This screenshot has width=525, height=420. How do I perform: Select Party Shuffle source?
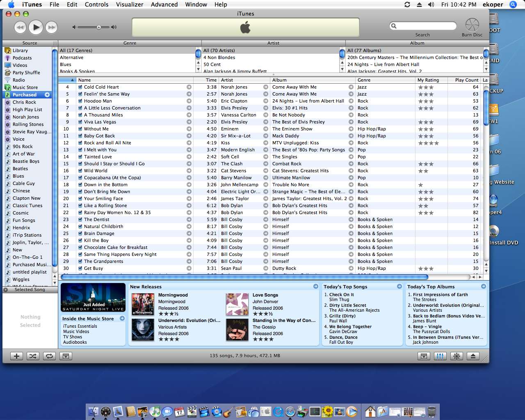tap(27, 73)
